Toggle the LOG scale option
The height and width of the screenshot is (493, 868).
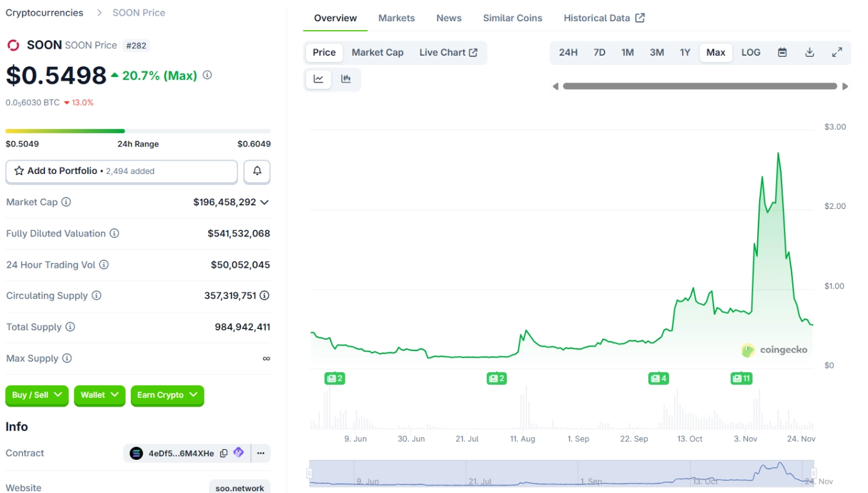point(750,53)
